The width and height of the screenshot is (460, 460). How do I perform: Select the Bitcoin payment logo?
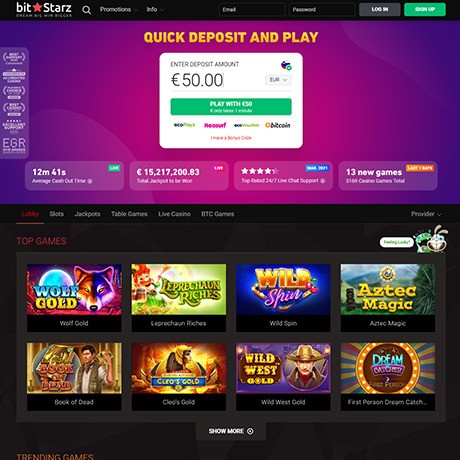(278, 125)
